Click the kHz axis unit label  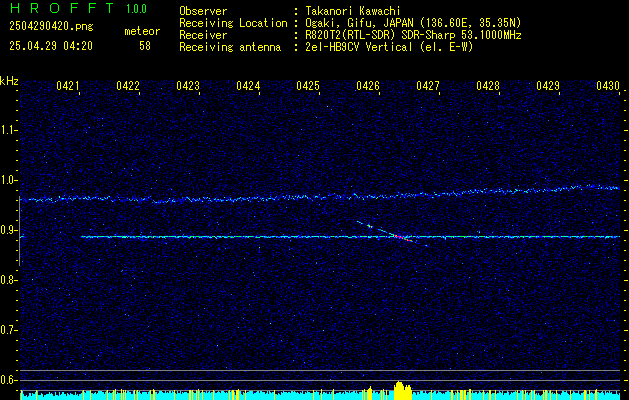9,81
